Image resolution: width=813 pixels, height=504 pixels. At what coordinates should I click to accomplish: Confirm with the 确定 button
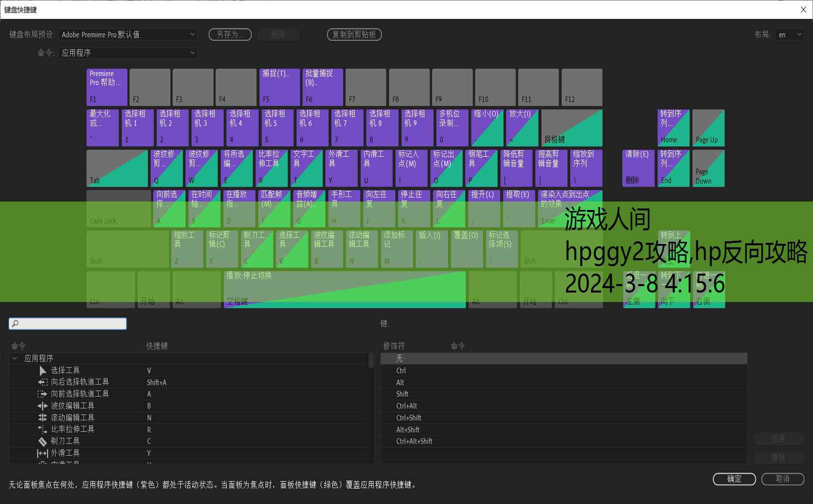tap(734, 479)
